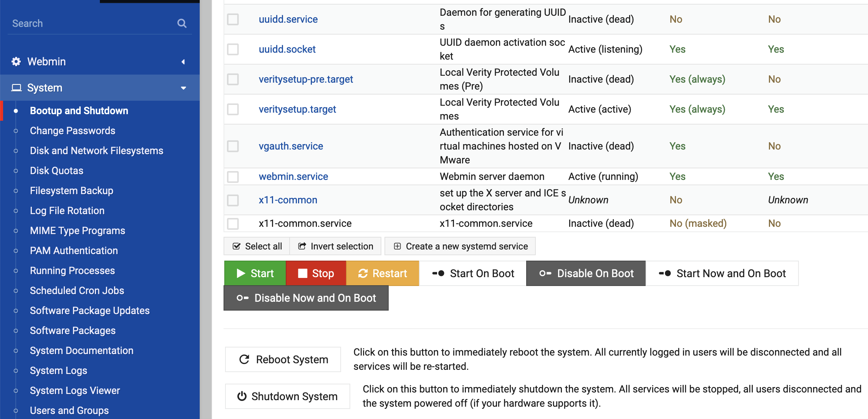Click the Select all checkmark icon
Image resolution: width=868 pixels, height=419 pixels.
tap(237, 246)
